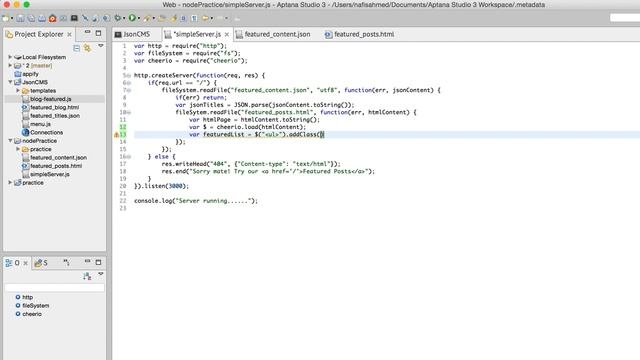Expand the templates folder
The width and height of the screenshot is (640, 360).
pos(18,91)
